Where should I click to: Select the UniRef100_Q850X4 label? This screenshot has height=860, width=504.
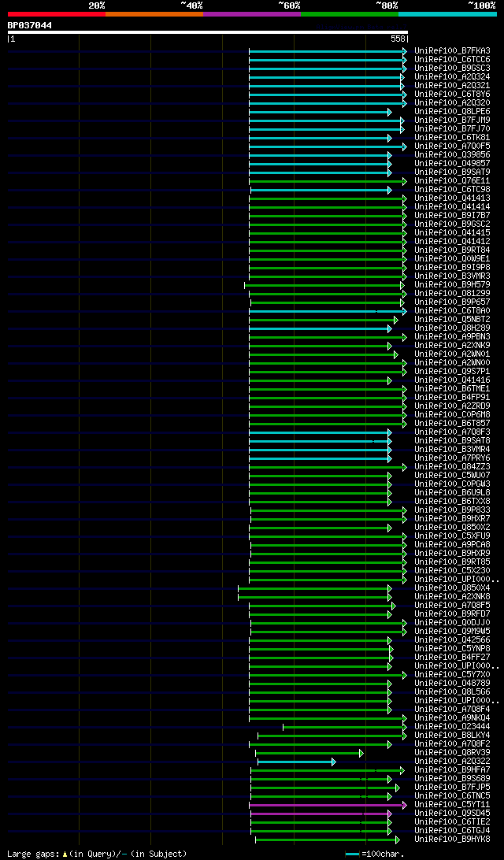pos(453,588)
